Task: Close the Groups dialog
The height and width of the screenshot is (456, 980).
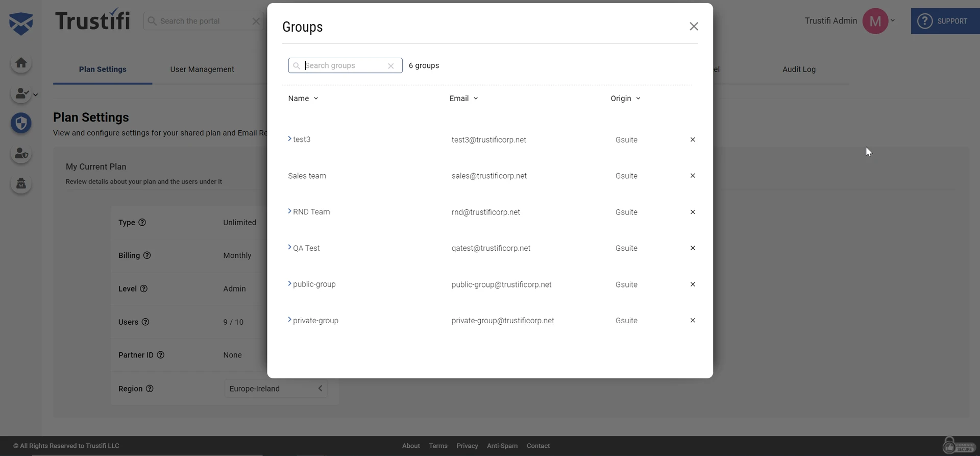Action: point(694,27)
